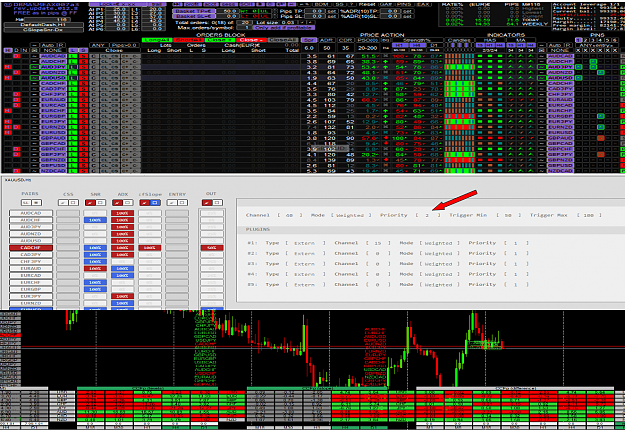The height and width of the screenshot is (430, 625).
Task: Select EURAUD in the lower PAIRS list
Action: coord(31,269)
